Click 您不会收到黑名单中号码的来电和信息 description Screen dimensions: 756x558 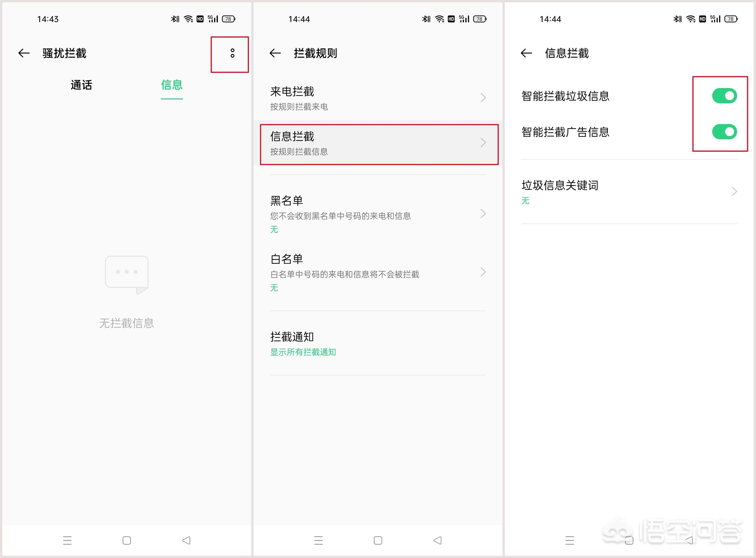tap(341, 216)
